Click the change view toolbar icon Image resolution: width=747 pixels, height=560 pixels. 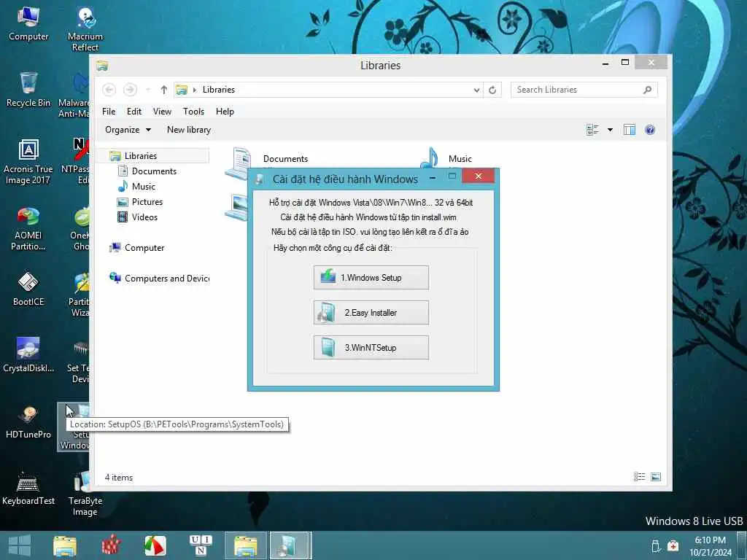592,130
